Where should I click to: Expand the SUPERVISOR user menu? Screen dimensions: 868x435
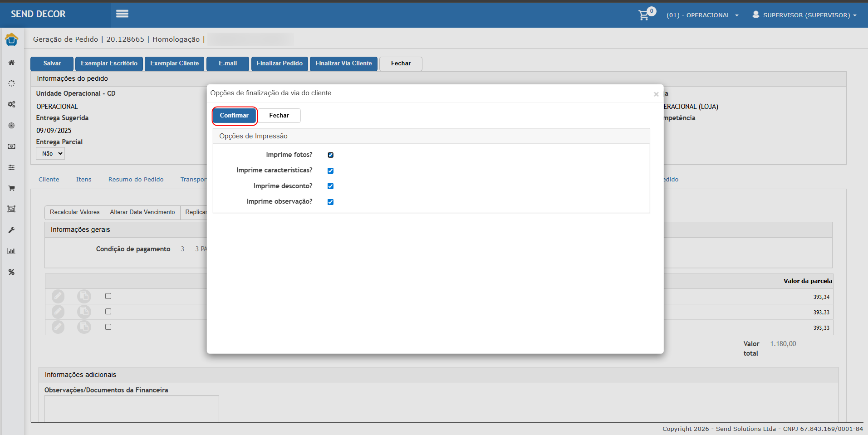pyautogui.click(x=804, y=15)
